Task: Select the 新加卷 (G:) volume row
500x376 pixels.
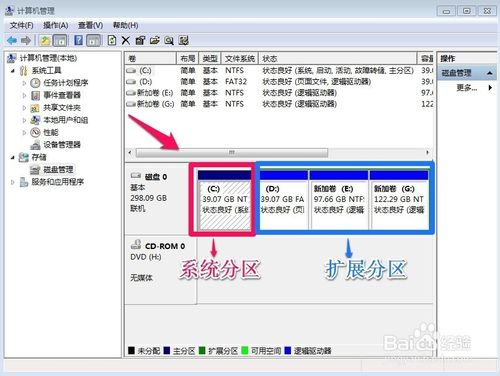Action: (279, 104)
